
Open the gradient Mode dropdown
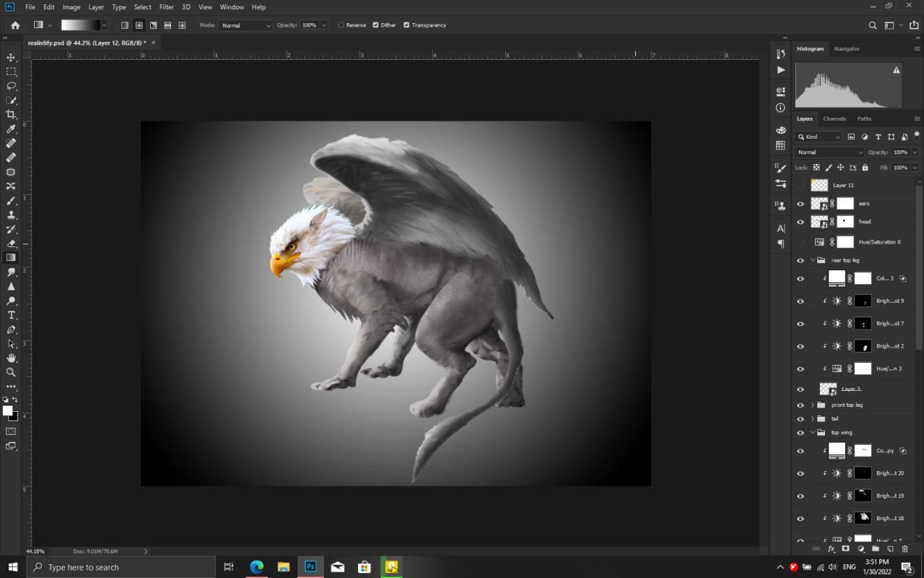tap(245, 25)
